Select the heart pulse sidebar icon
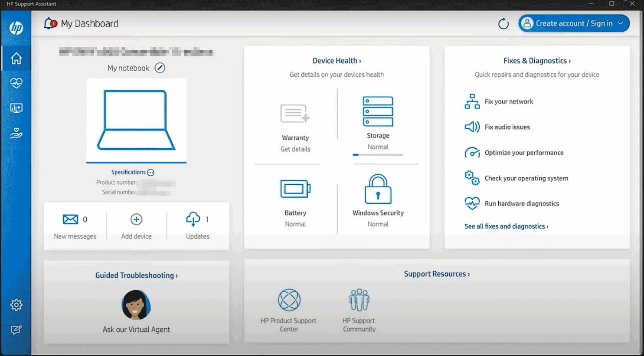The width and height of the screenshot is (644, 356). click(x=16, y=83)
